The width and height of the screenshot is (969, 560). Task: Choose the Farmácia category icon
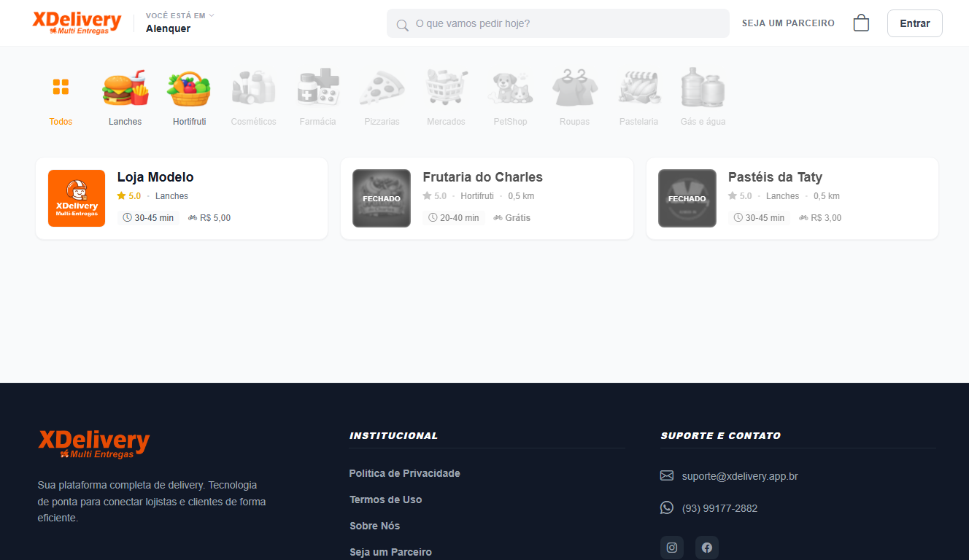[x=317, y=90]
